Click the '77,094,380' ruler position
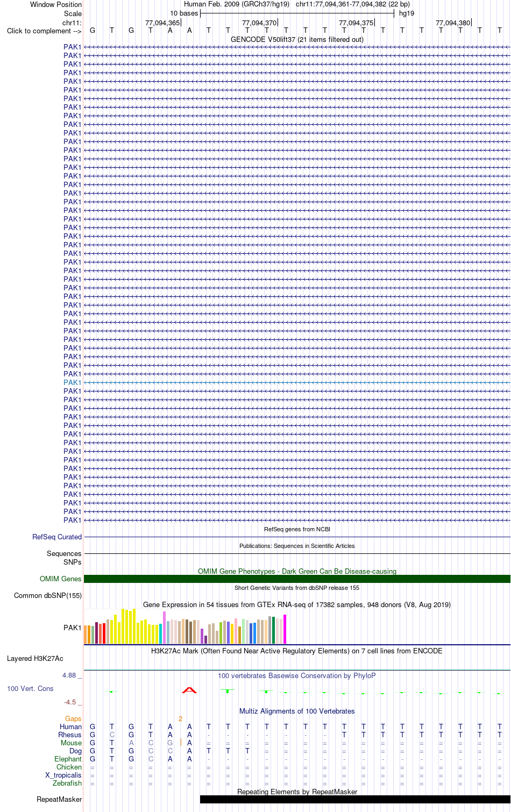511x812 pixels. click(453, 23)
